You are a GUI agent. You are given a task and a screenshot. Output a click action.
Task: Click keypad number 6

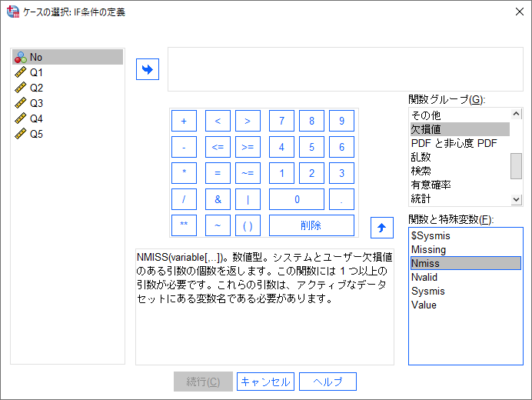click(x=341, y=147)
